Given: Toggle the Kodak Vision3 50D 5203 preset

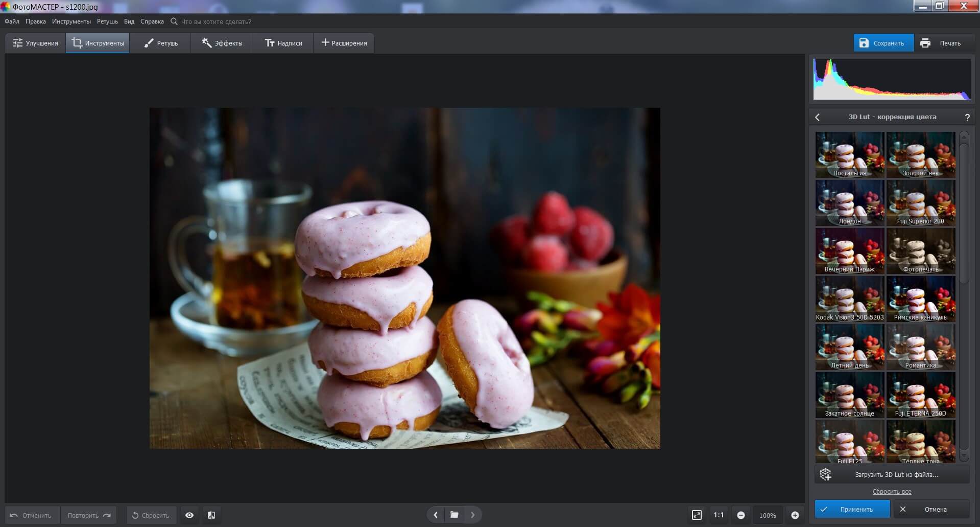Looking at the screenshot, I should click(x=849, y=299).
